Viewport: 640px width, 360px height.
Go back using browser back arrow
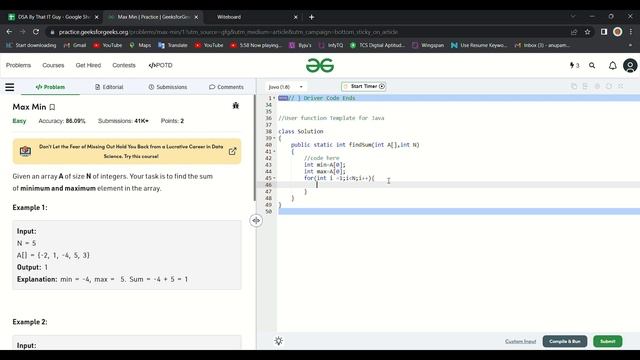click(x=9, y=31)
